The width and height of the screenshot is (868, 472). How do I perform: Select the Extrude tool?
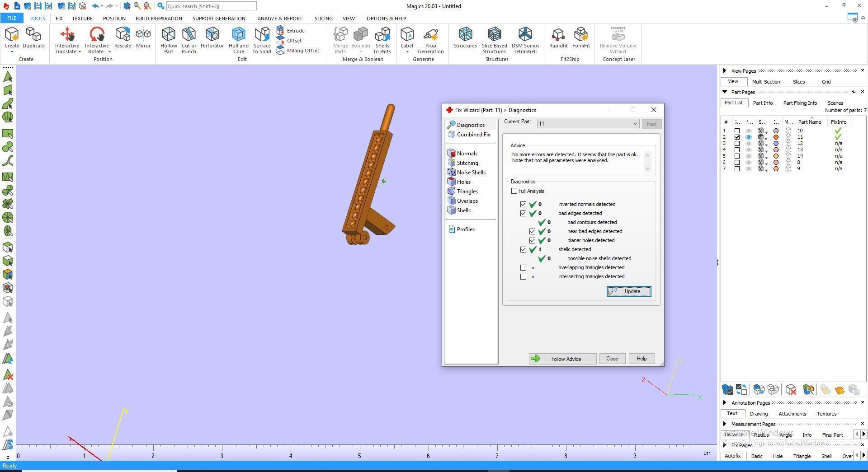[x=291, y=31]
